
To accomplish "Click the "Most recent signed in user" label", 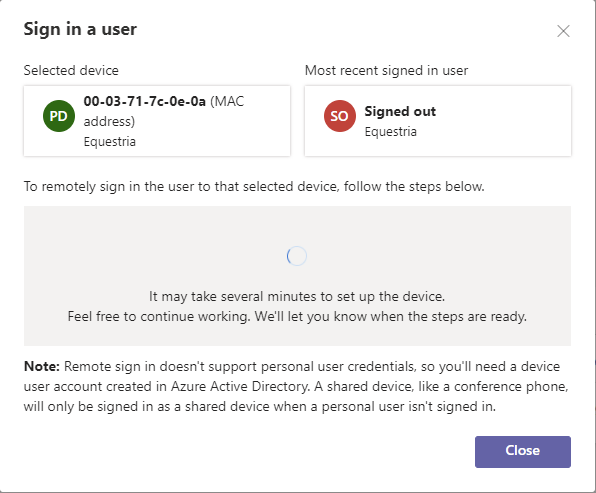I will tap(386, 71).
